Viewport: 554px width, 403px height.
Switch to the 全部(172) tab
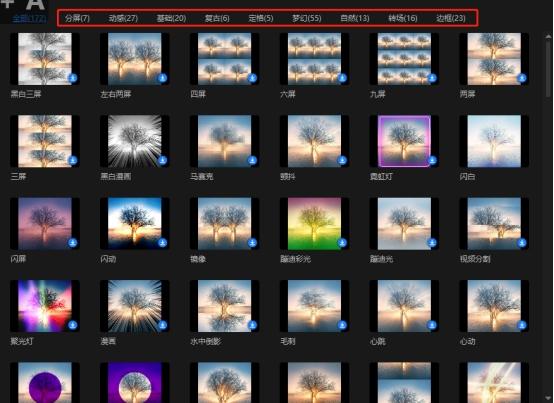pos(29,18)
